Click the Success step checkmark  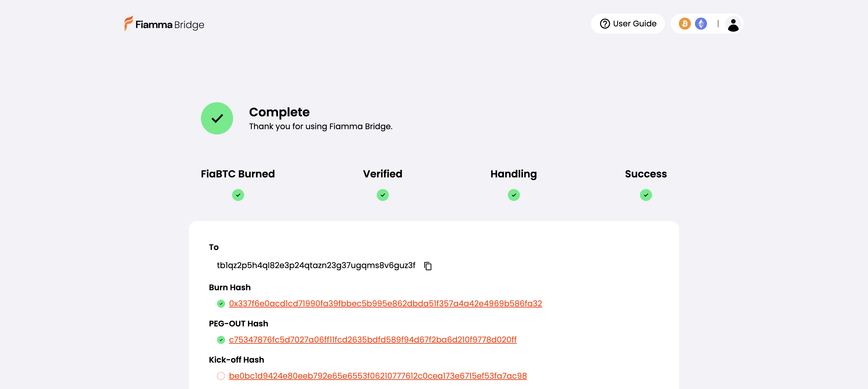pos(646,195)
